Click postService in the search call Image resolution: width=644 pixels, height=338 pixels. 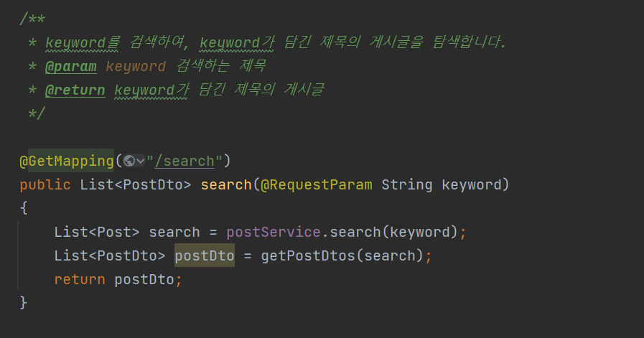click(273, 232)
